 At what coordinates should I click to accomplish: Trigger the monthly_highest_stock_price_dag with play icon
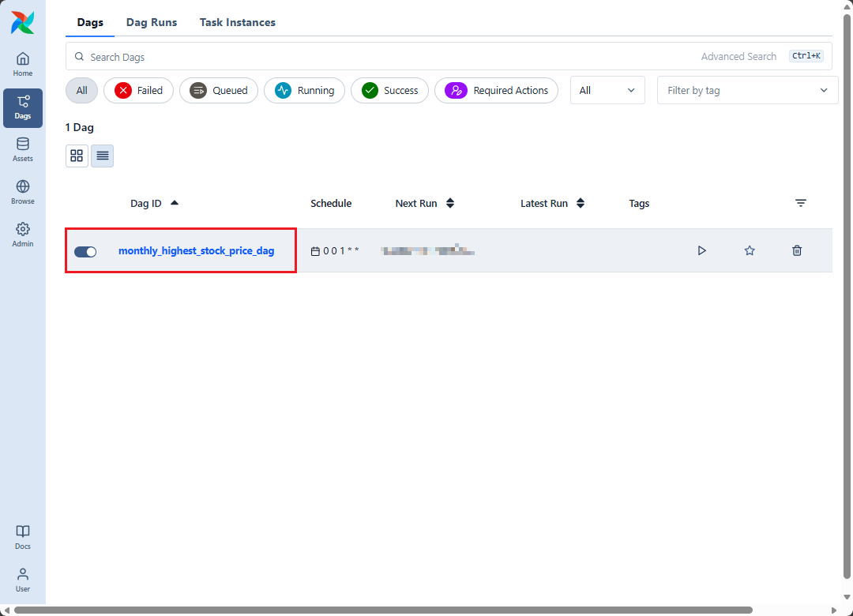(x=701, y=250)
